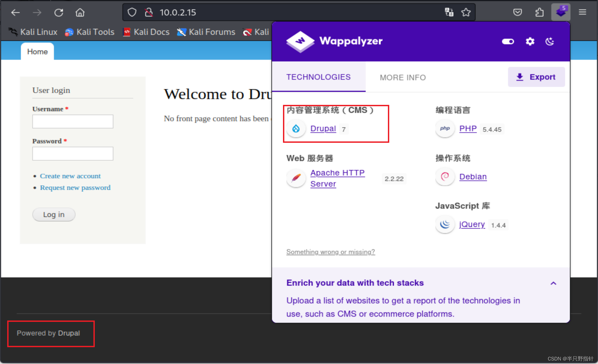Viewport: 598px width, 364px height.
Task: Expand the Enrich your data section
Action: click(x=554, y=283)
